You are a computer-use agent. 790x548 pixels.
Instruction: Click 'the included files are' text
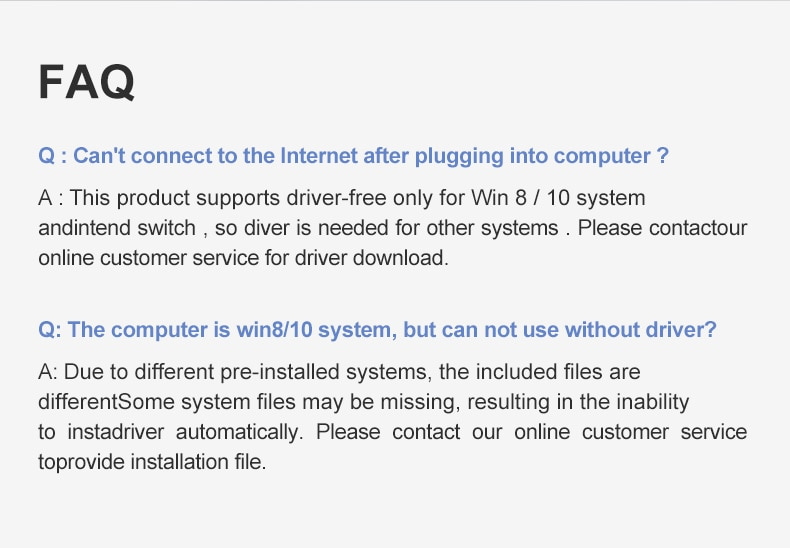(540, 372)
